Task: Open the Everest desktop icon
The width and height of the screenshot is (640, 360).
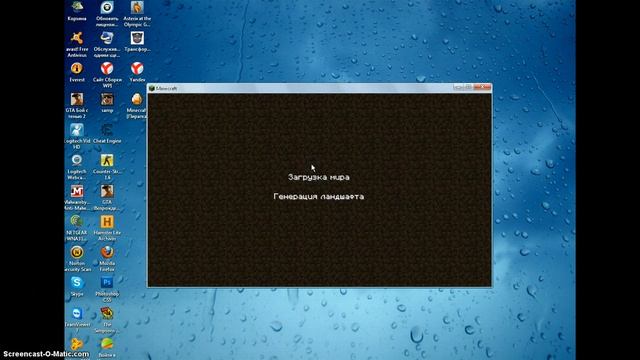Action: 77,72
